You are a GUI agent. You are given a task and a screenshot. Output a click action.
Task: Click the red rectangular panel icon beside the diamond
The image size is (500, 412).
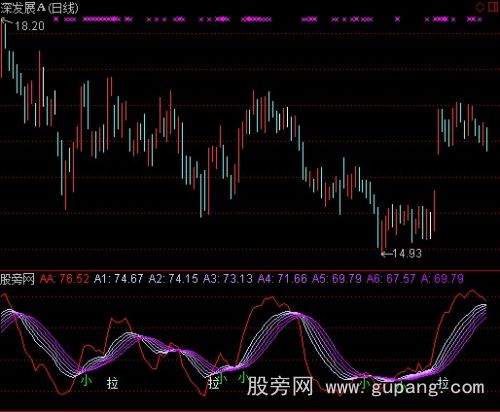(493, 7)
